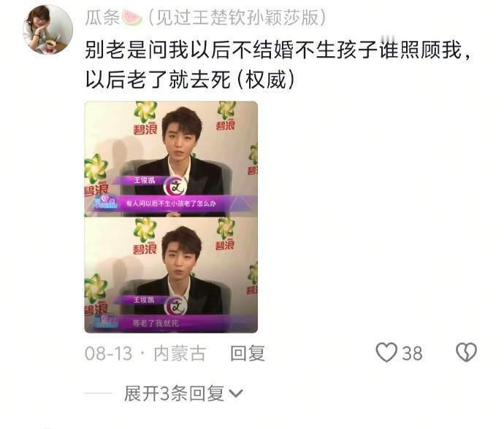Tap the top-right 碧浪 logo in the lower frame
Viewport: 504px width, 429px height.
(x=225, y=233)
